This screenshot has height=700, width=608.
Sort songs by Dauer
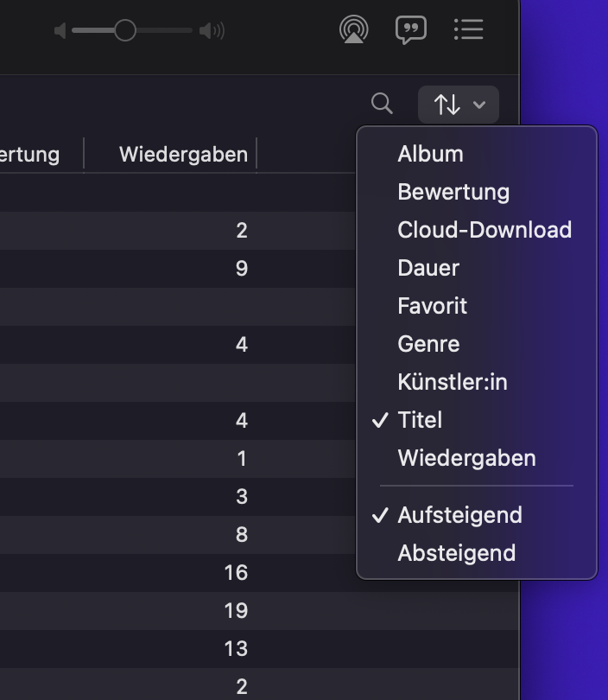428,268
